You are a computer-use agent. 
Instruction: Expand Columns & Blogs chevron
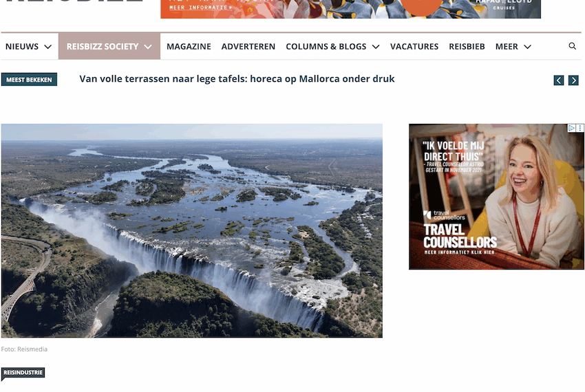pyautogui.click(x=376, y=47)
